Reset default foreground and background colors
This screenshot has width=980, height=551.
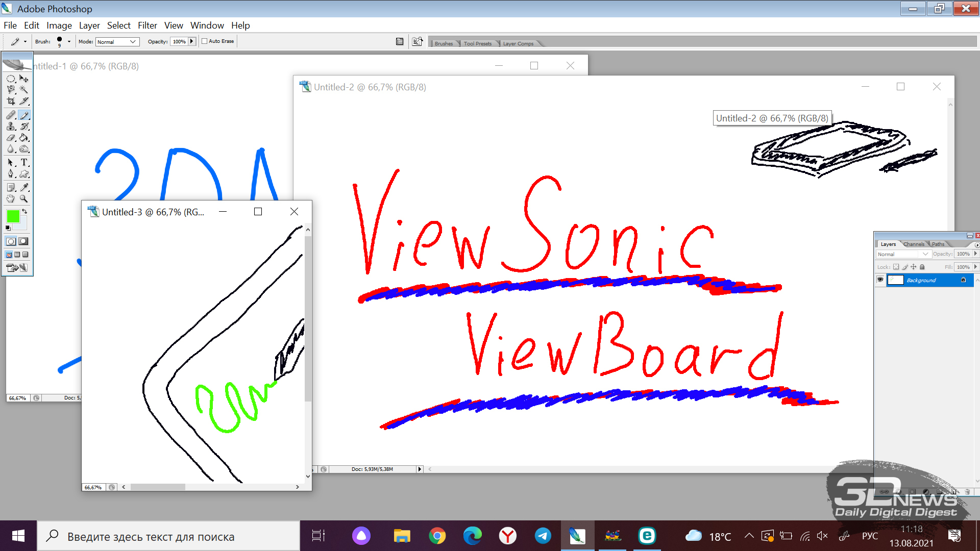pyautogui.click(x=8, y=228)
